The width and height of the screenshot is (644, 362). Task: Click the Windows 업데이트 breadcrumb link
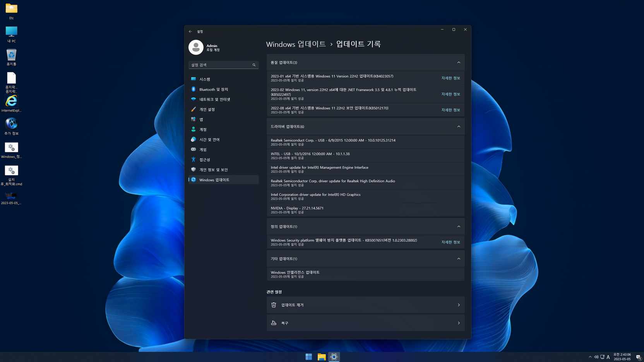coord(296,44)
